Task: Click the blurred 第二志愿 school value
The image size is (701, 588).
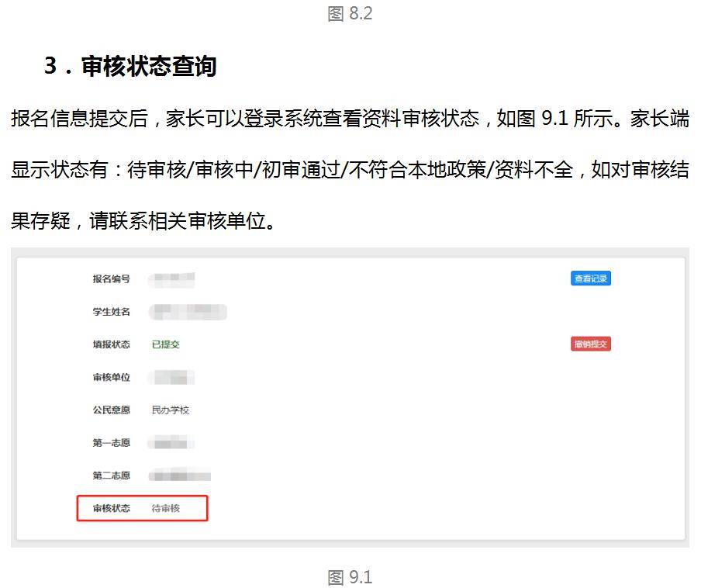Action: click(181, 476)
